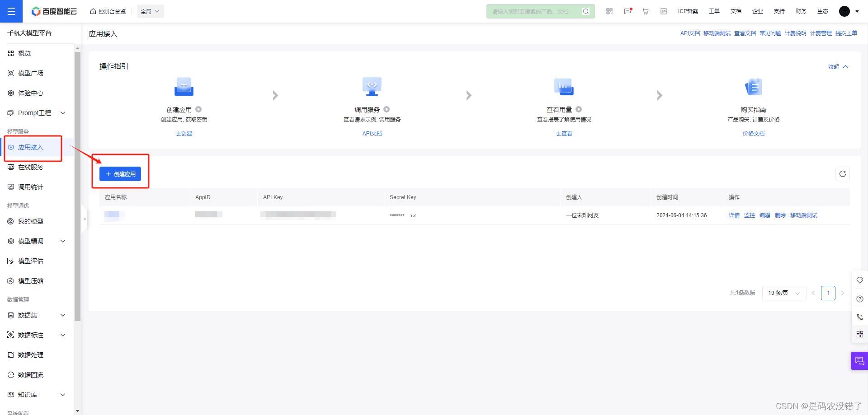The height and width of the screenshot is (415, 868).
Task: Click the 购买指南 guide step icon
Action: point(754,86)
